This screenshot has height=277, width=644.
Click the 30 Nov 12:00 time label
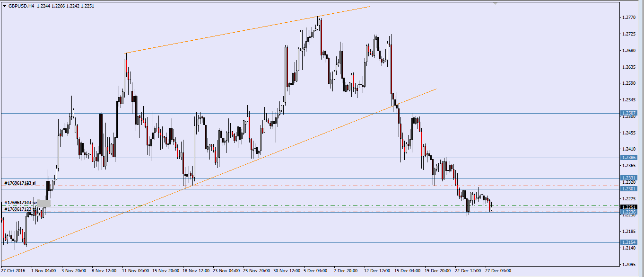[287, 271]
